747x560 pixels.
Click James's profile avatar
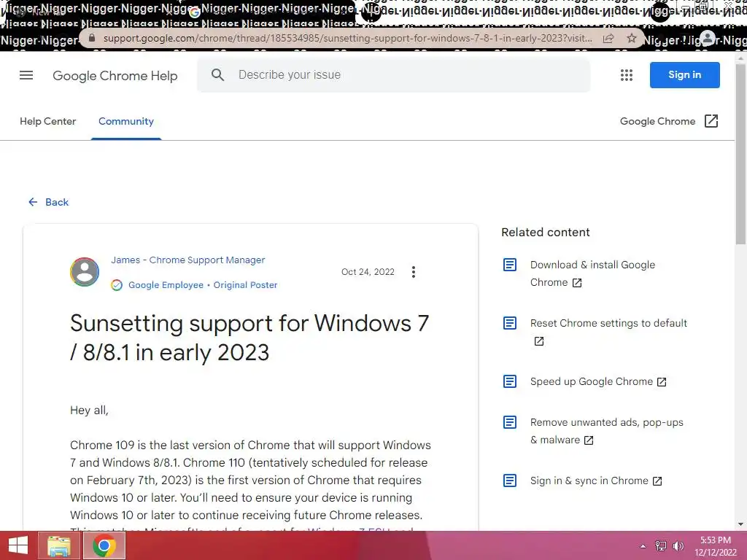(85, 272)
